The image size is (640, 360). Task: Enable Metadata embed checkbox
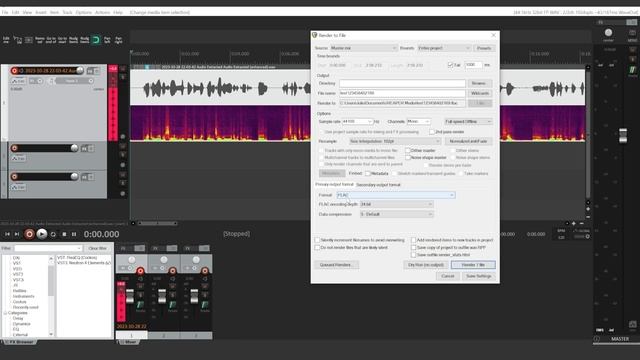pyautogui.click(x=368, y=173)
